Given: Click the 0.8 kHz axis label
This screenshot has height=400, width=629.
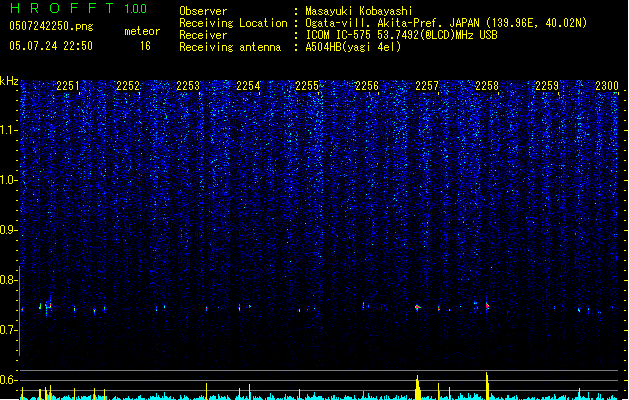Looking at the screenshot, I should [8, 280].
